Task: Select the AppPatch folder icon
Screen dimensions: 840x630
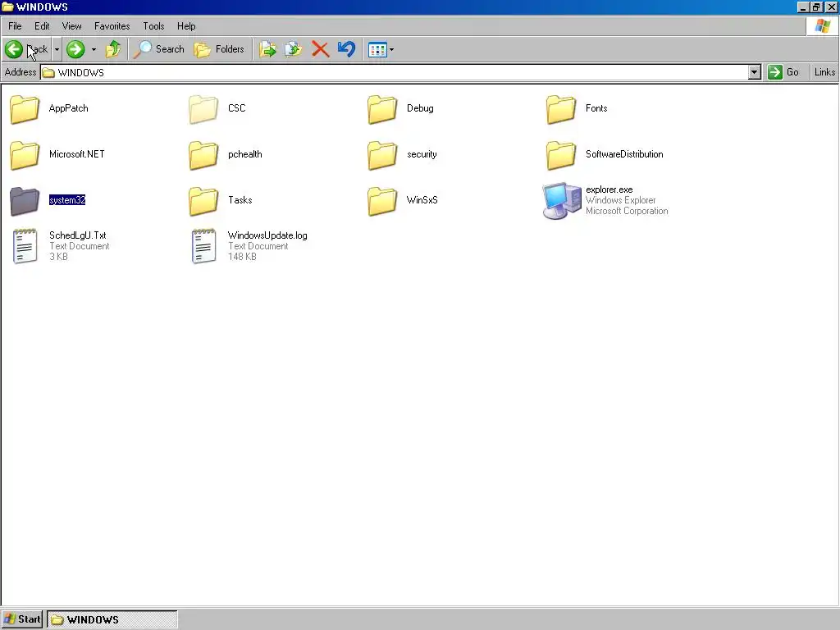Action: (25, 109)
